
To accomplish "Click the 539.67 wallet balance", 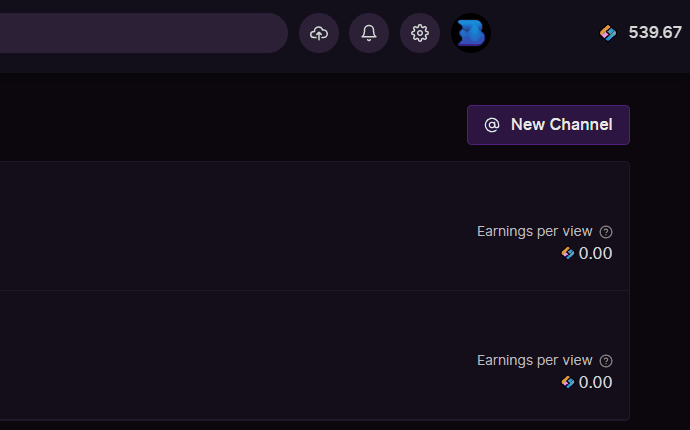I will coord(655,33).
